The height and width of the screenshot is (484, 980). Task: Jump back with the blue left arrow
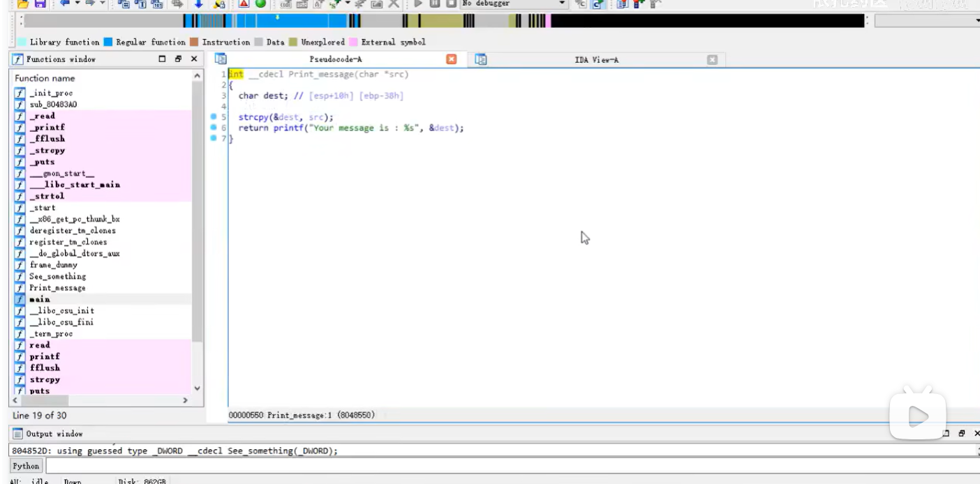pos(64,3)
